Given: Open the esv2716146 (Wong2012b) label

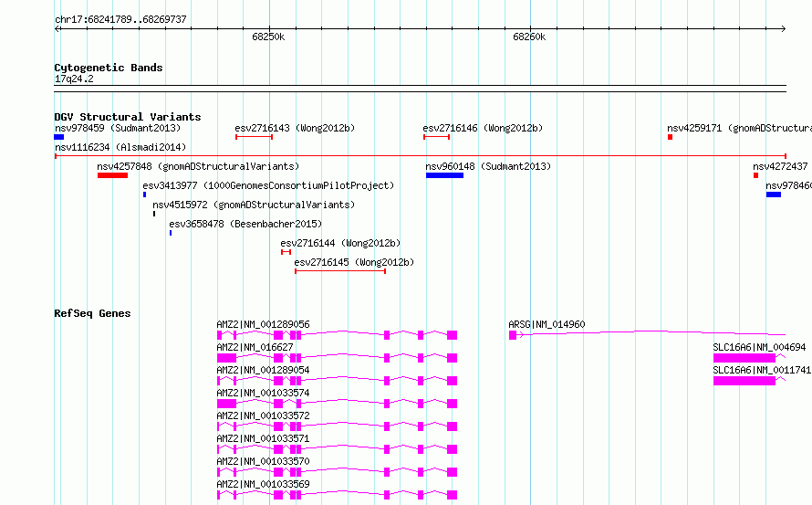Looking at the screenshot, I should pos(483,128).
